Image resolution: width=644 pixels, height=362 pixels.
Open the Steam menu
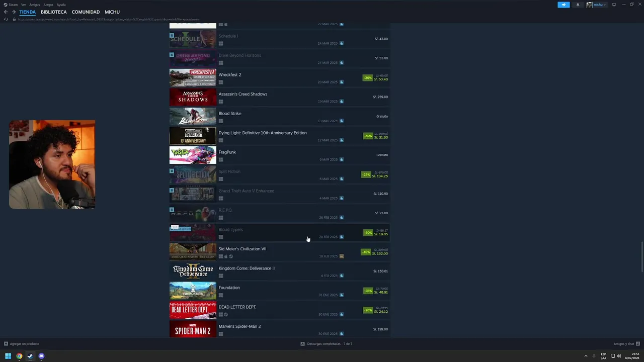11,5
